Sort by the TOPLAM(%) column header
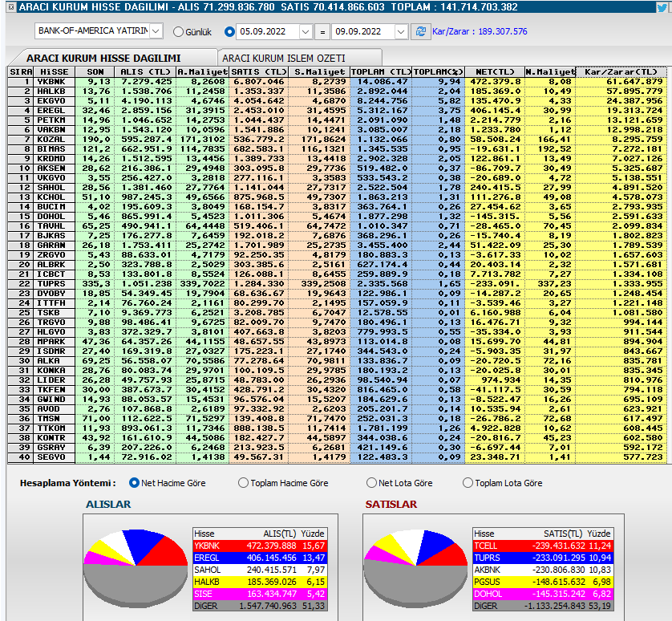 pos(439,71)
